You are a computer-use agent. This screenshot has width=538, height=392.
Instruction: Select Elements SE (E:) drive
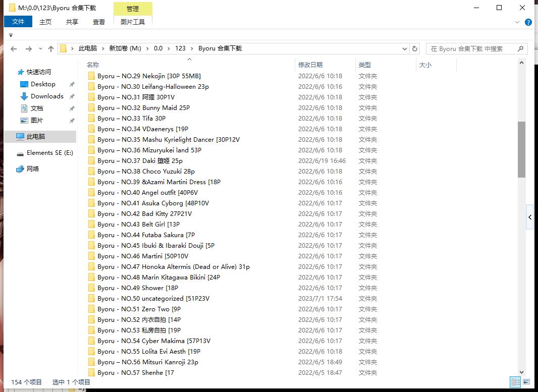[49, 153]
